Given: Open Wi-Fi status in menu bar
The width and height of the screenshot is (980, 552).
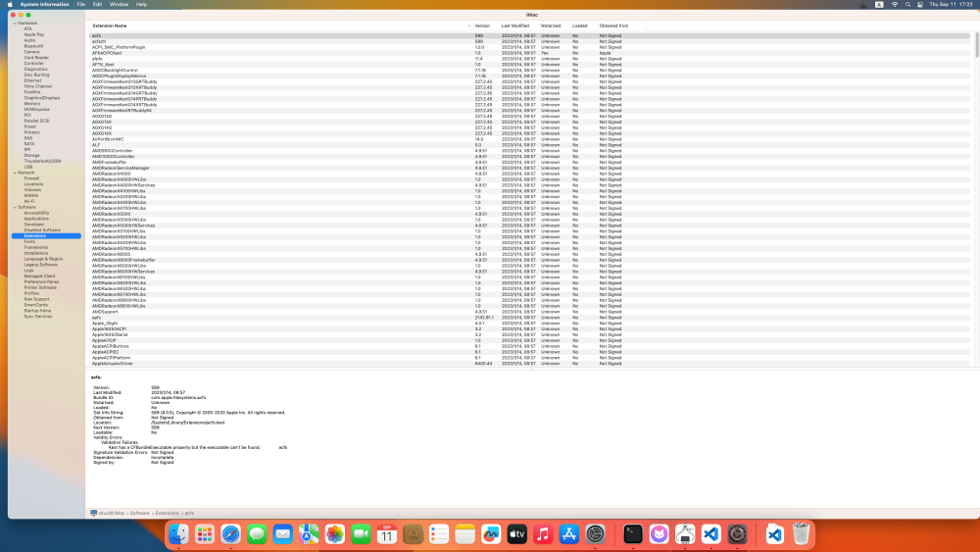Looking at the screenshot, I should (895, 4).
